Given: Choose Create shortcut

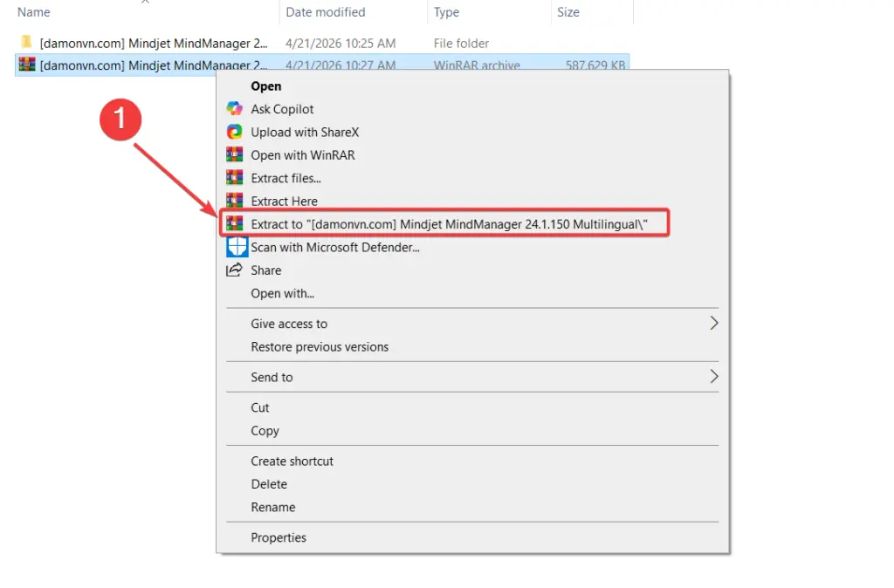Looking at the screenshot, I should pyautogui.click(x=292, y=461).
